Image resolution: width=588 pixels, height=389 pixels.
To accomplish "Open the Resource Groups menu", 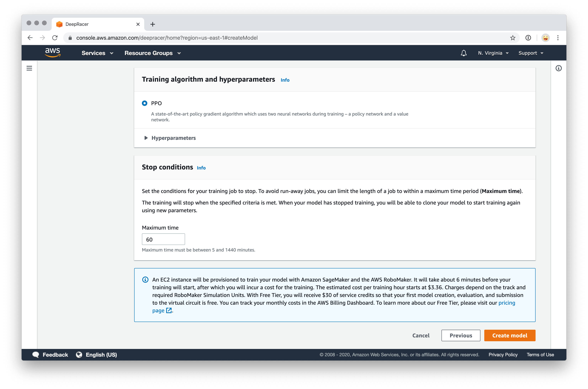I will [152, 53].
